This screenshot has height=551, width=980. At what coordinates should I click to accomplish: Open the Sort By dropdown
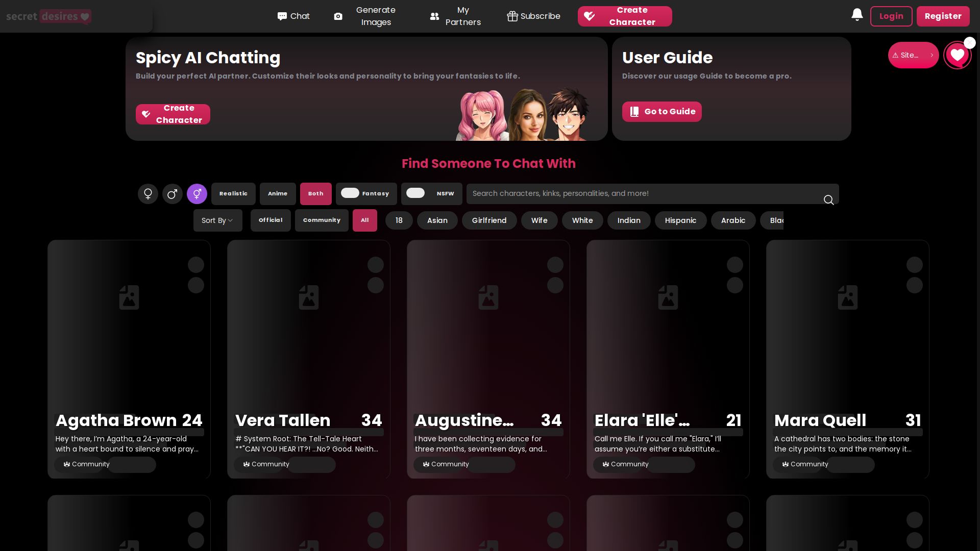pyautogui.click(x=217, y=220)
